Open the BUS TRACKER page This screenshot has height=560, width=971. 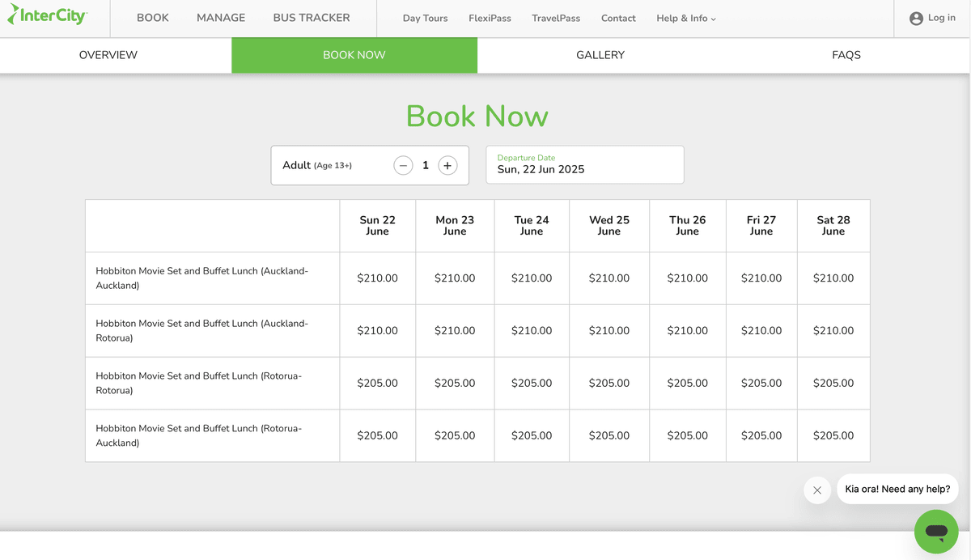(x=312, y=18)
